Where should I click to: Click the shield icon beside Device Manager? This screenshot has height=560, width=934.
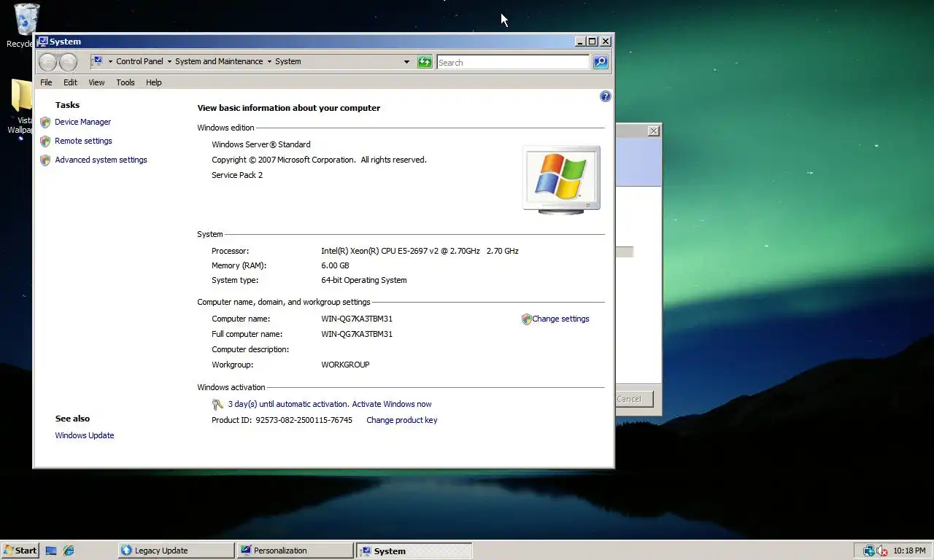click(x=45, y=122)
